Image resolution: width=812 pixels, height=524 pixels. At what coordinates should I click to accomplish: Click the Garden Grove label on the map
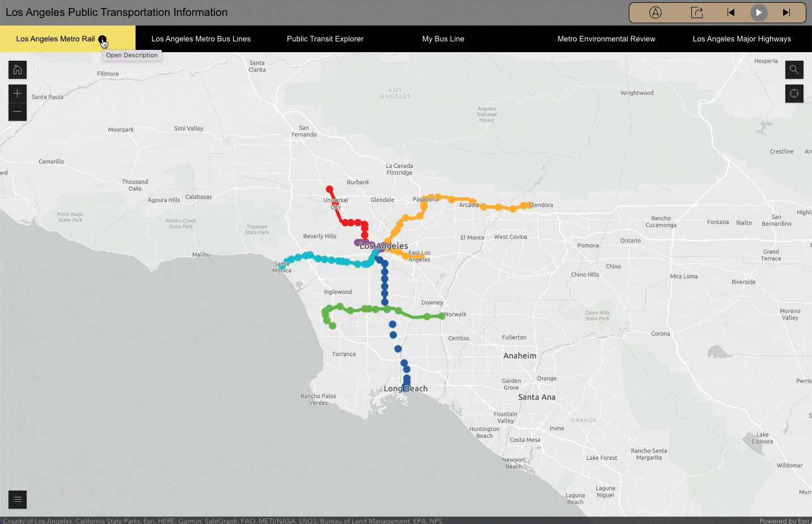[x=511, y=384]
